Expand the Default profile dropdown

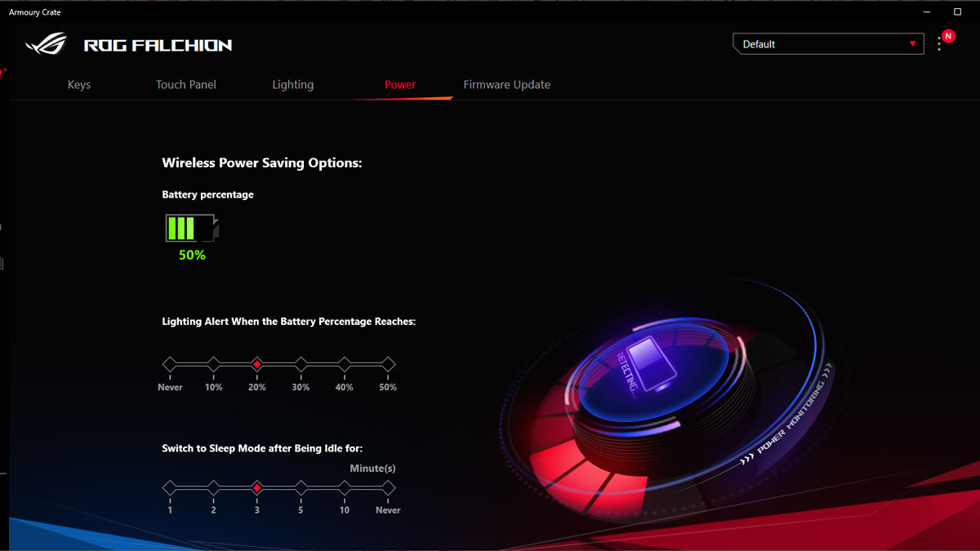point(828,44)
